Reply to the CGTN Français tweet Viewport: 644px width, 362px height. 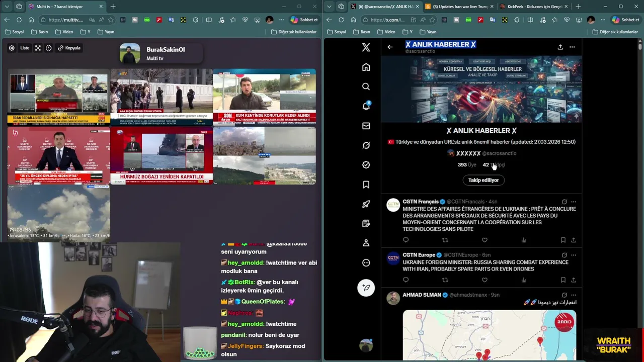click(x=406, y=240)
